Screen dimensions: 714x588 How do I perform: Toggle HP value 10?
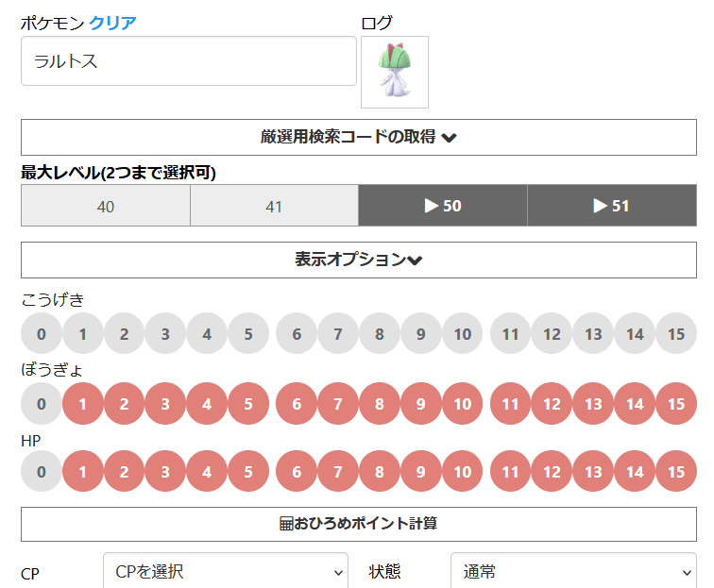463,471
